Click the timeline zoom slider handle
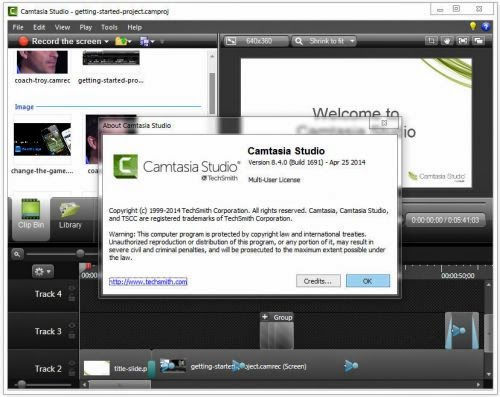Screen dimensions: 500x397 (80, 254)
